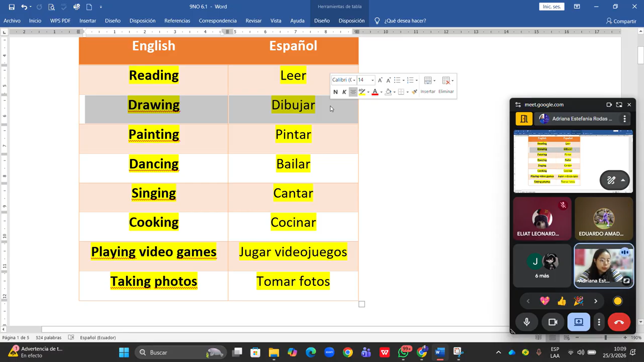Open the highlight color dropdown arrow
644x362 pixels.
(x=368, y=92)
